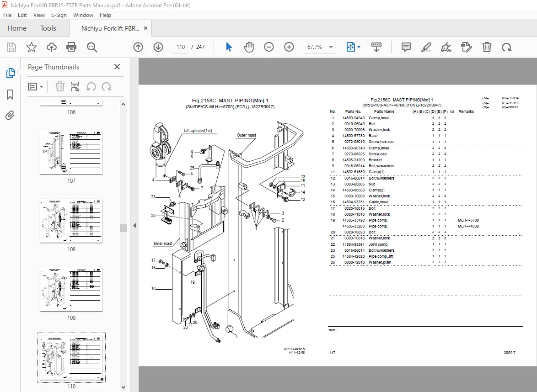Click part name Joint comp.
537x392 pixels.
click(378, 244)
